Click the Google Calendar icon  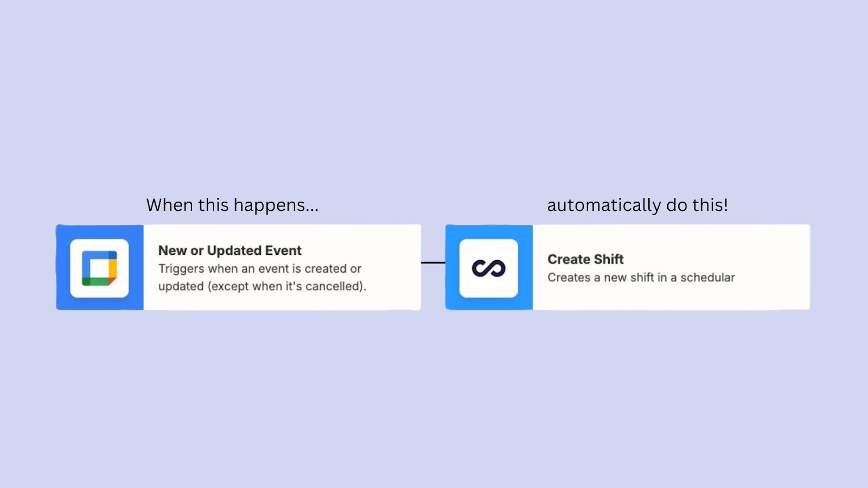99,268
